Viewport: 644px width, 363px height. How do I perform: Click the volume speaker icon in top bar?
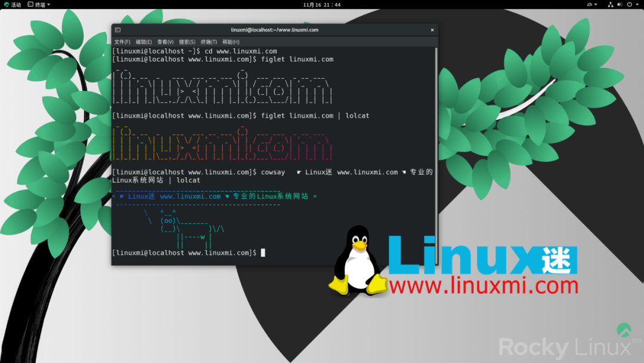620,5
